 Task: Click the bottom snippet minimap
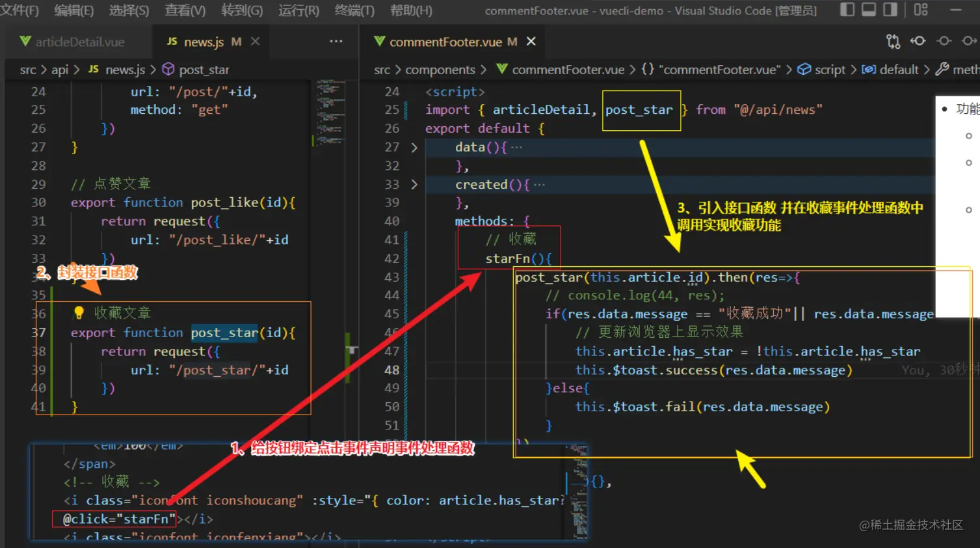pos(577,491)
